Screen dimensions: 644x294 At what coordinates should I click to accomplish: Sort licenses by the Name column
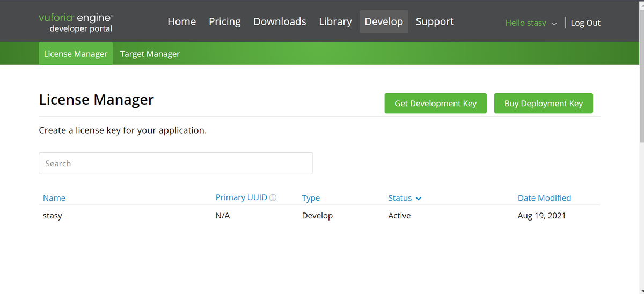[54, 198]
